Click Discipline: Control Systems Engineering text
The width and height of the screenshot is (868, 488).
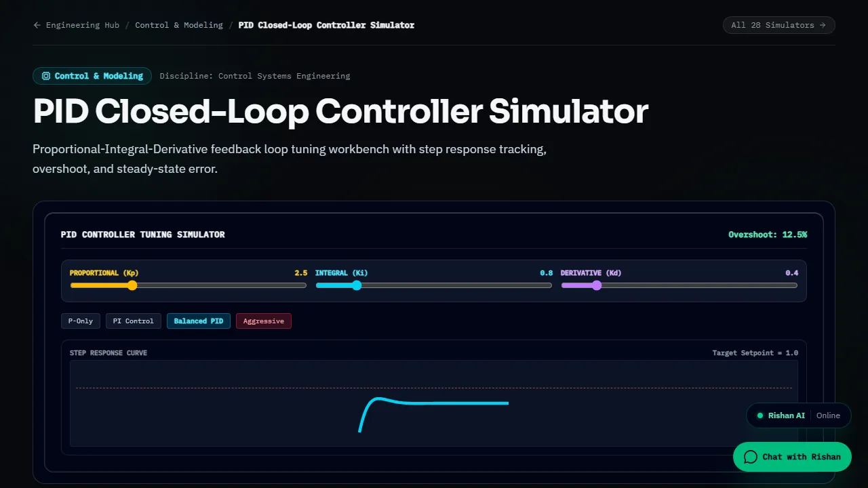[x=255, y=76]
